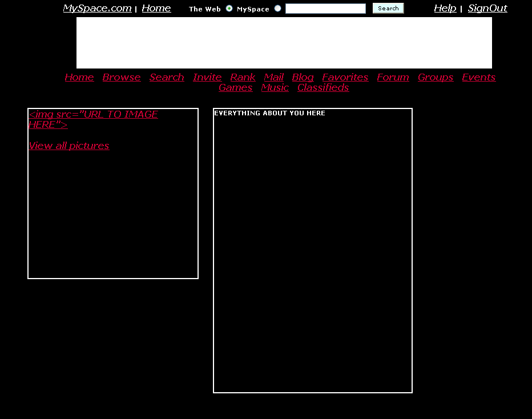This screenshot has width=532, height=419.
Task: Click the search text input field
Action: pyautogui.click(x=325, y=9)
